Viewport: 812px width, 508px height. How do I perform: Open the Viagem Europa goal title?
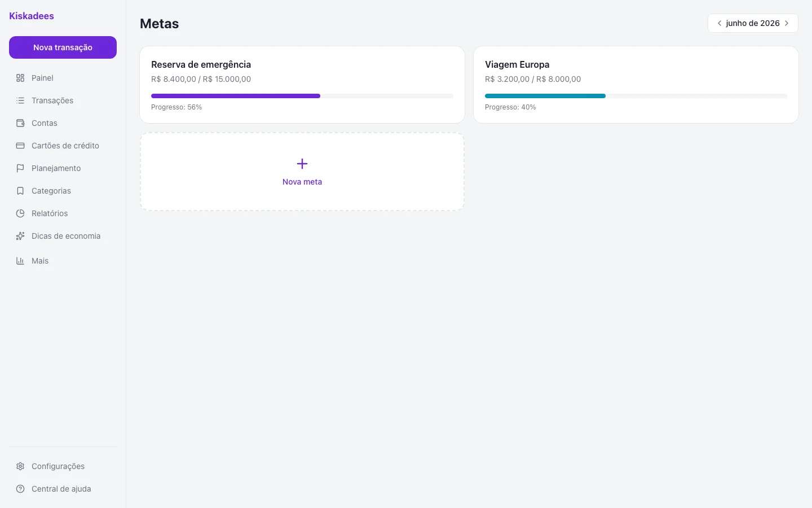(x=517, y=64)
